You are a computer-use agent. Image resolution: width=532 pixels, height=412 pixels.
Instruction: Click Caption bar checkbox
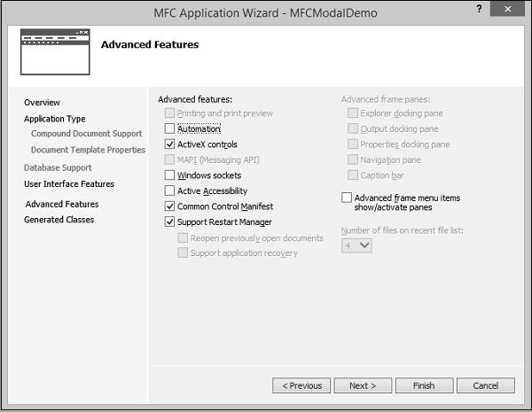353,175
